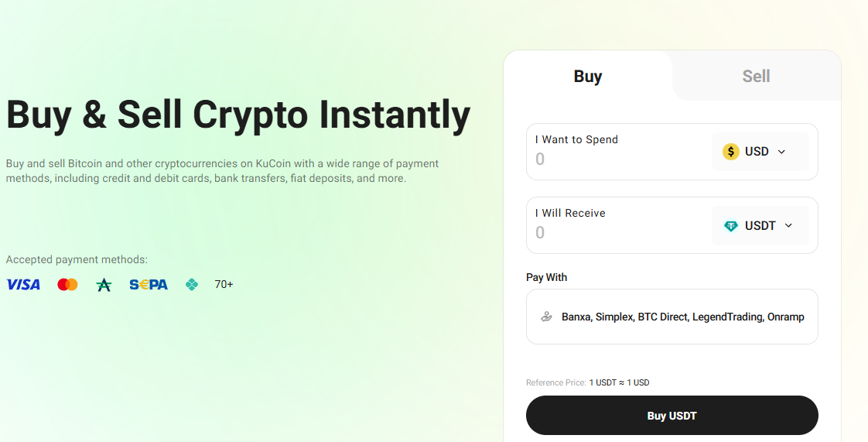Viewport: 868px width, 442px height.
Task: Expand the USDT chevron arrow
Action: coord(789,225)
